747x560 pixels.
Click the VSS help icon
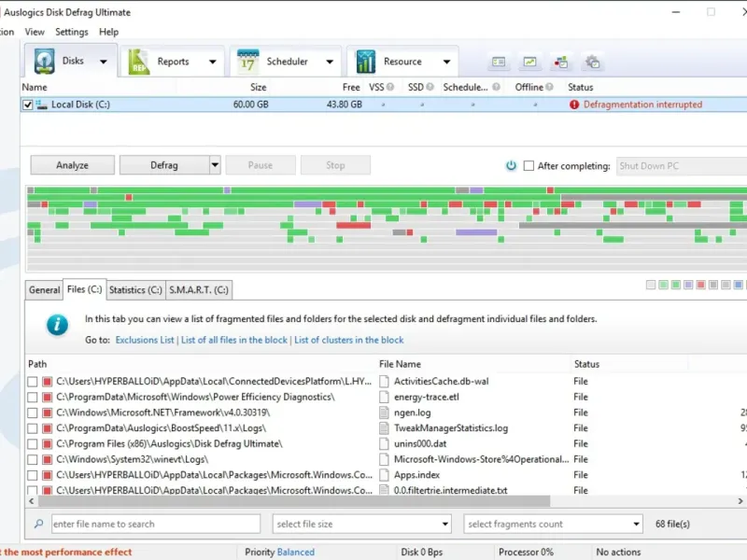coord(390,87)
